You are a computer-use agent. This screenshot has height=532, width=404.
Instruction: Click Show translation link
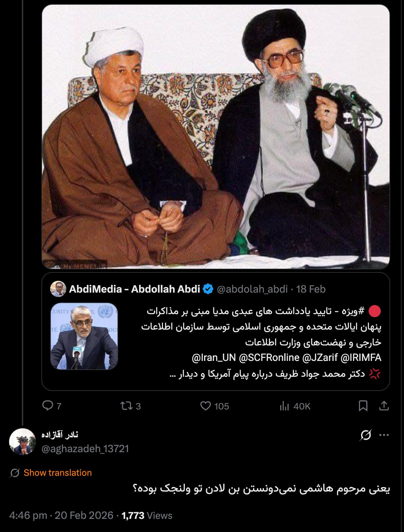pos(58,473)
